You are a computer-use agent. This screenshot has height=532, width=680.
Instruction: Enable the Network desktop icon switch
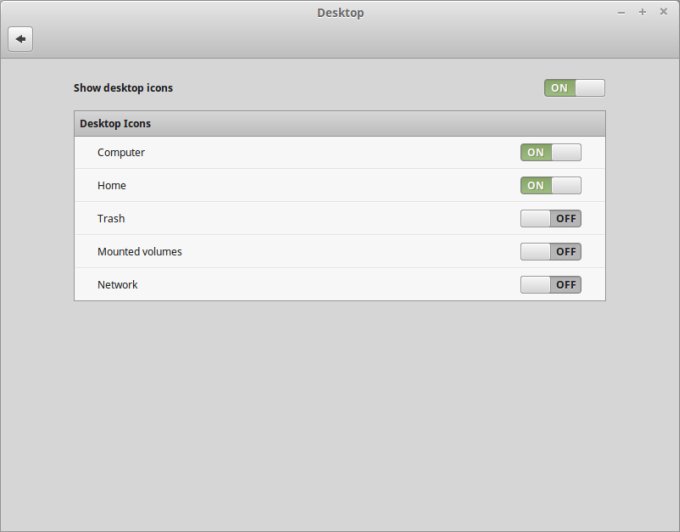[550, 284]
